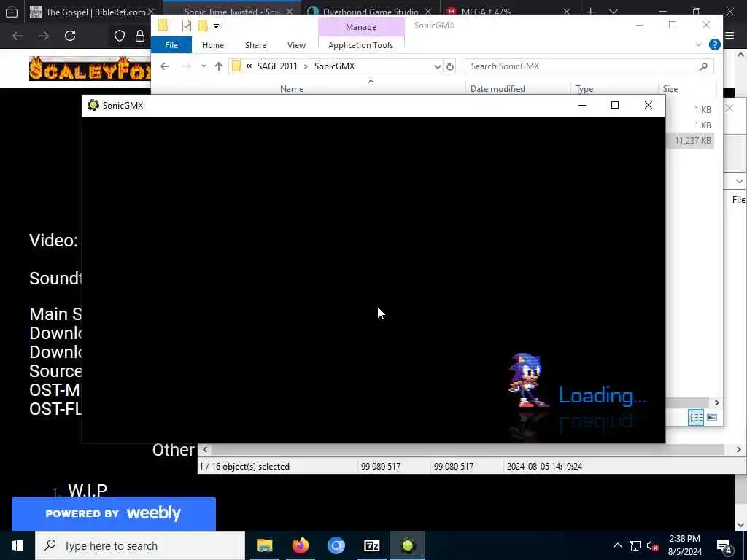Open the notification center icon
747x560 pixels.
pyautogui.click(x=724, y=545)
